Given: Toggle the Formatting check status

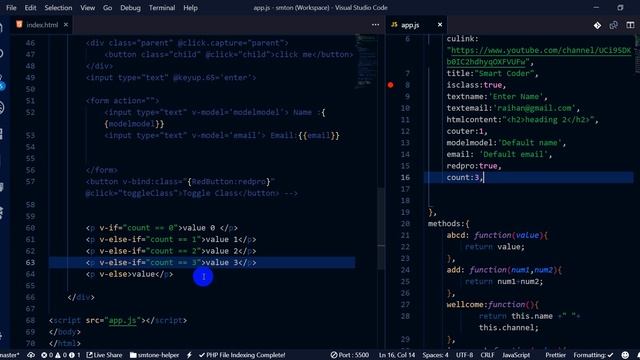Looking at the screenshot, I should [593, 355].
